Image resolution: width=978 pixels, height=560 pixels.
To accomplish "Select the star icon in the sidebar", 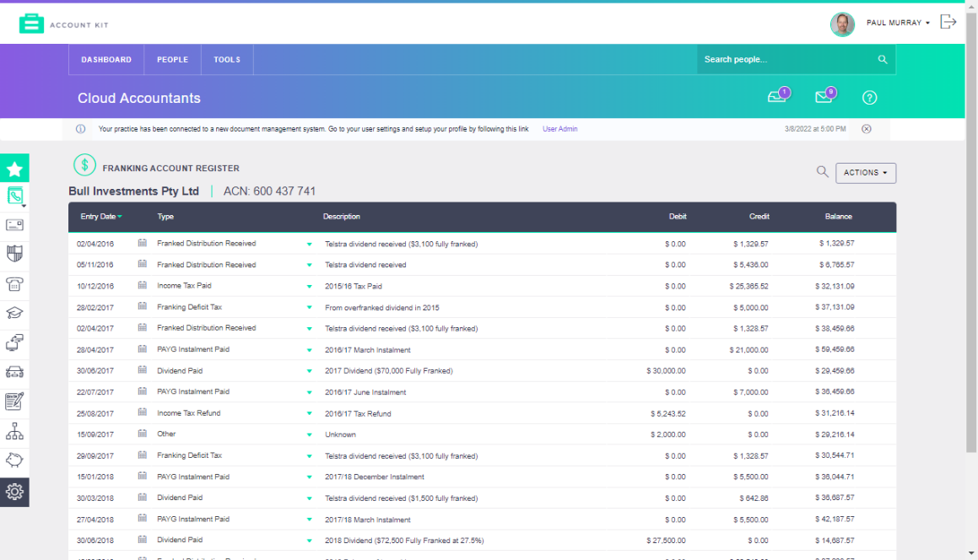I will pyautogui.click(x=14, y=168).
